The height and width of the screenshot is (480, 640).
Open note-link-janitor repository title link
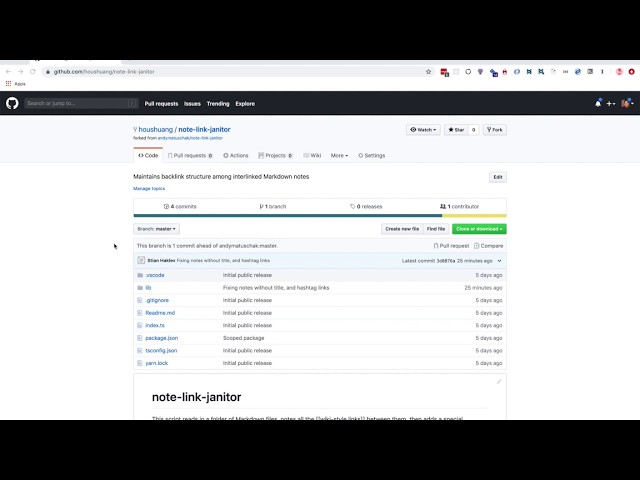click(204, 129)
